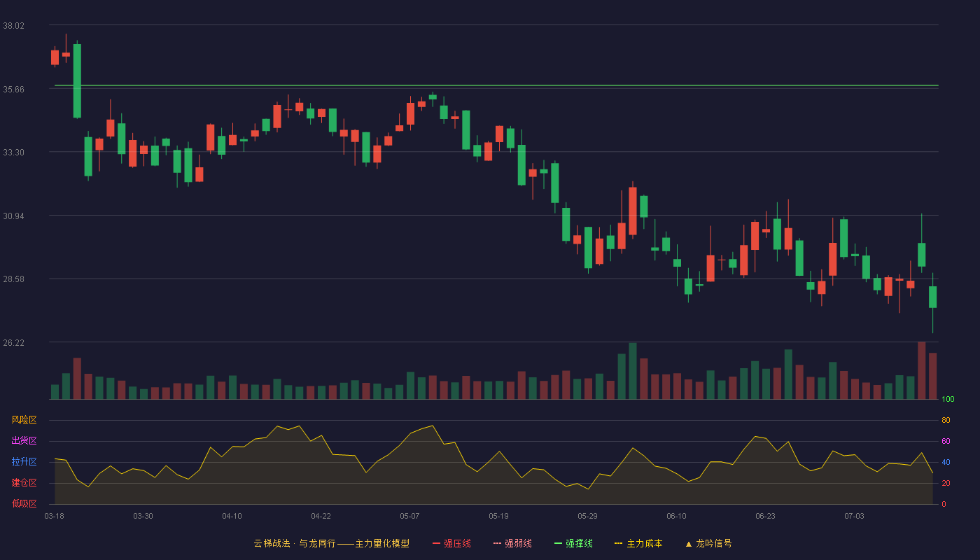
Task: Click the blue 40 indicator axis label
Action: tap(946, 463)
